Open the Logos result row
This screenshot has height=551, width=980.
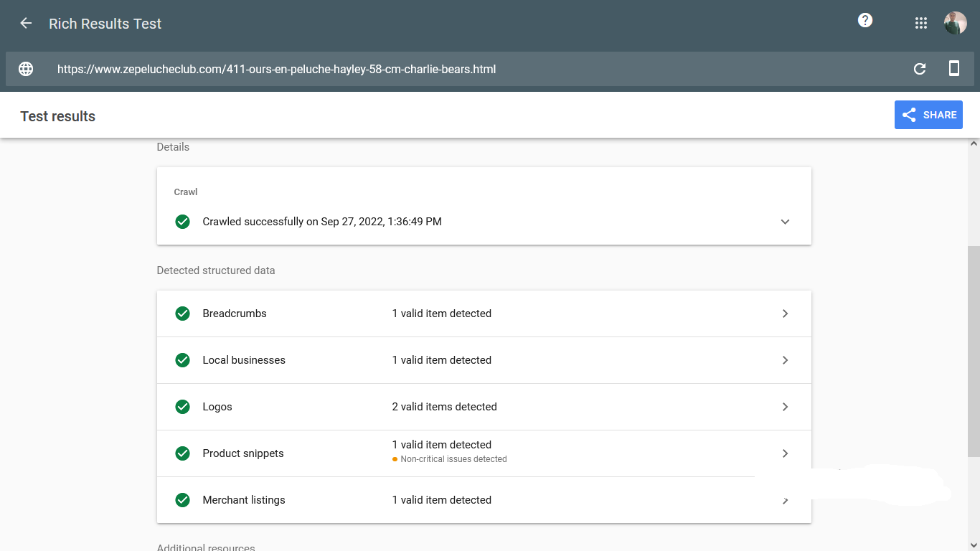tap(484, 407)
